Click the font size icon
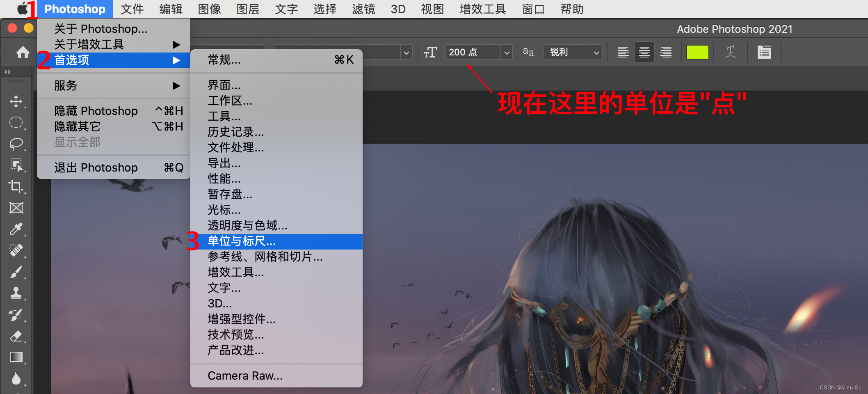Viewport: 868px width, 394px height. click(x=431, y=52)
